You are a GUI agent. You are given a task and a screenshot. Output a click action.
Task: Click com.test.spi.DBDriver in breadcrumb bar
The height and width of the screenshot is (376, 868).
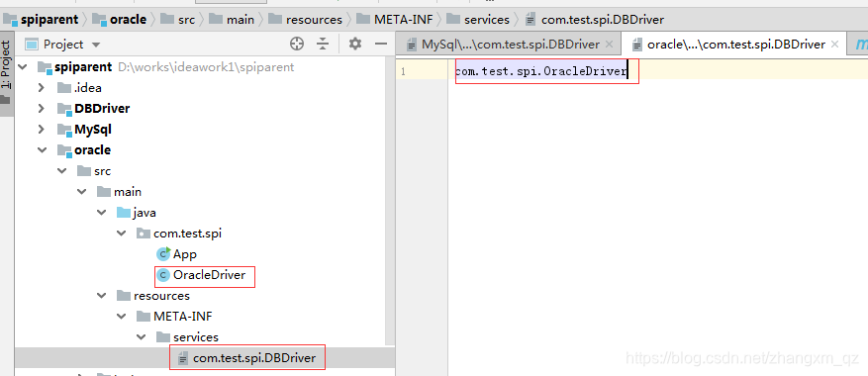pos(595,20)
